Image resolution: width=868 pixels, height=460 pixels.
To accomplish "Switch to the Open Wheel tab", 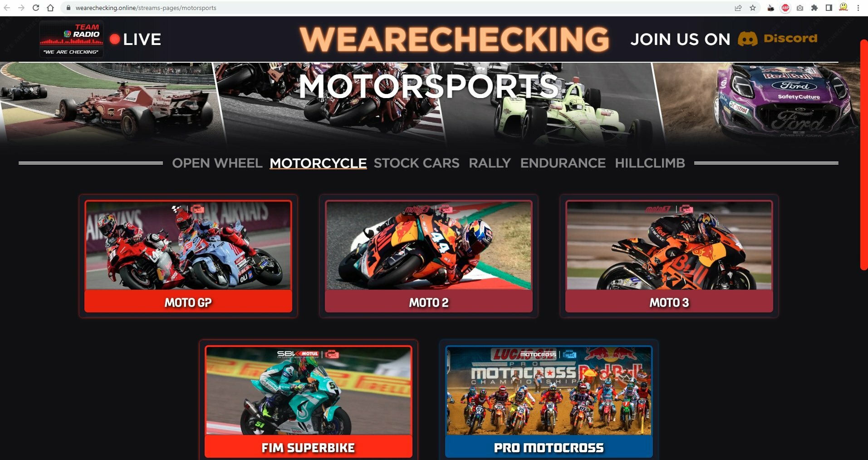I will 217,163.
